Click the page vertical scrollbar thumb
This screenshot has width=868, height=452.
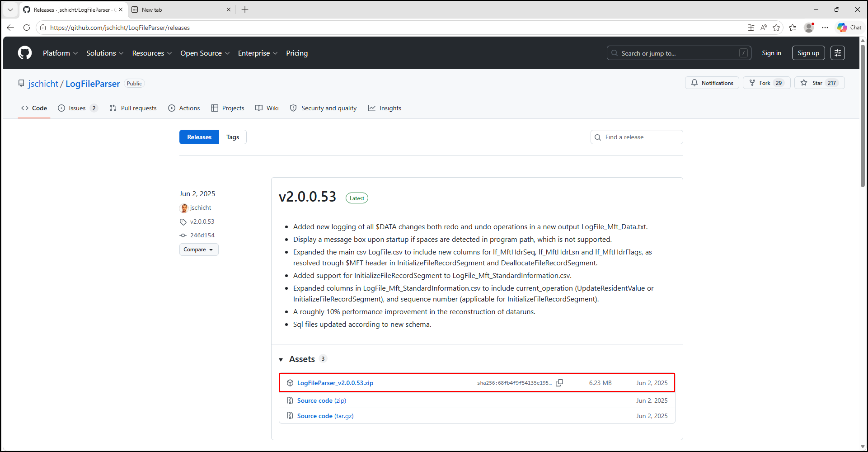pyautogui.click(x=863, y=115)
